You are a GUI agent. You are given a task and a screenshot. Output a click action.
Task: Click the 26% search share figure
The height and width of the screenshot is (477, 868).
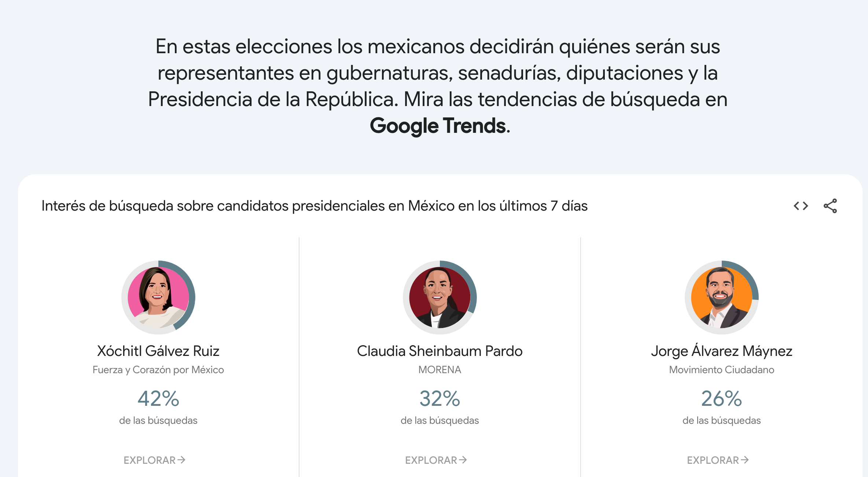pos(721,399)
